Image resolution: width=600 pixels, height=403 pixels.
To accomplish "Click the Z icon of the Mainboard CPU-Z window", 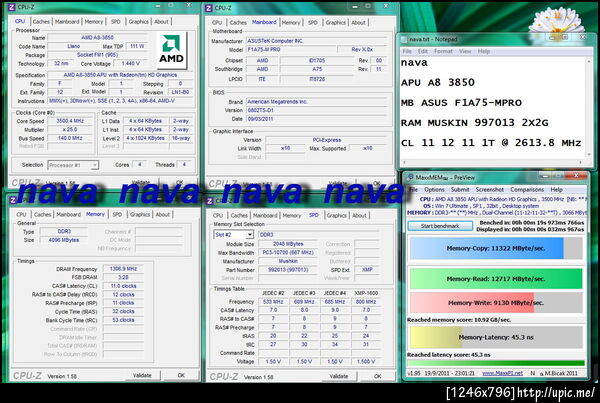I will click(x=209, y=8).
